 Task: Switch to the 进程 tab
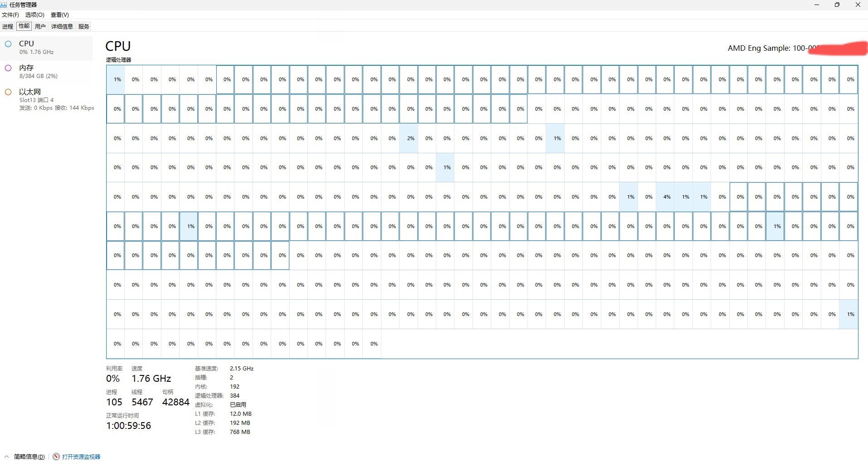coord(8,26)
